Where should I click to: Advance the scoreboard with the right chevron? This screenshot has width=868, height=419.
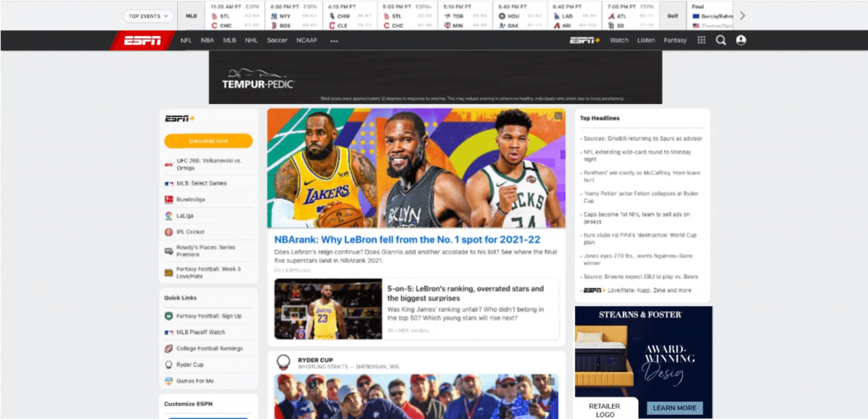click(x=742, y=15)
